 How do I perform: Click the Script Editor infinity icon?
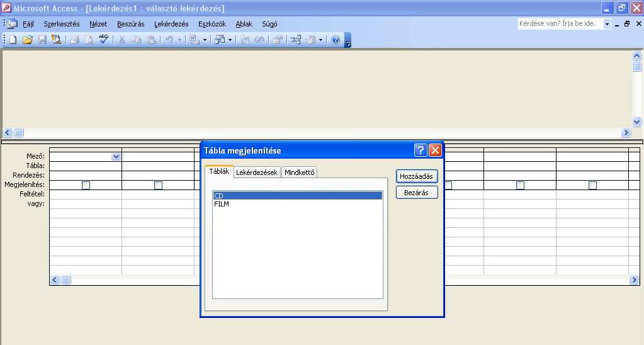coord(259,40)
